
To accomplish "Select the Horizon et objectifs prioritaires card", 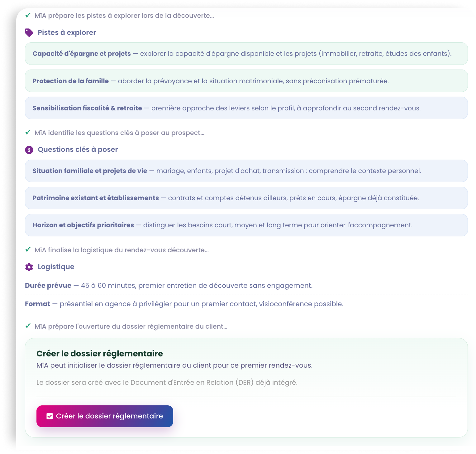I will (246, 225).
